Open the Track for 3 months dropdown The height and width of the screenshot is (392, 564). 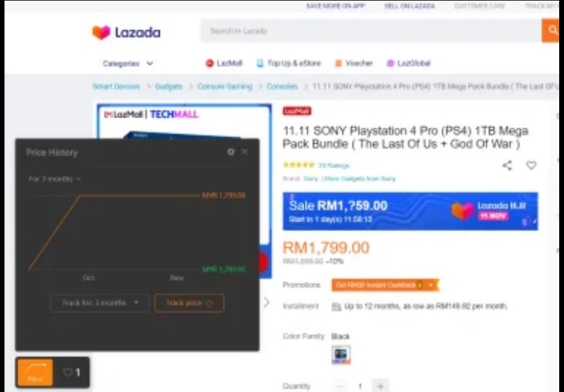coord(100,302)
